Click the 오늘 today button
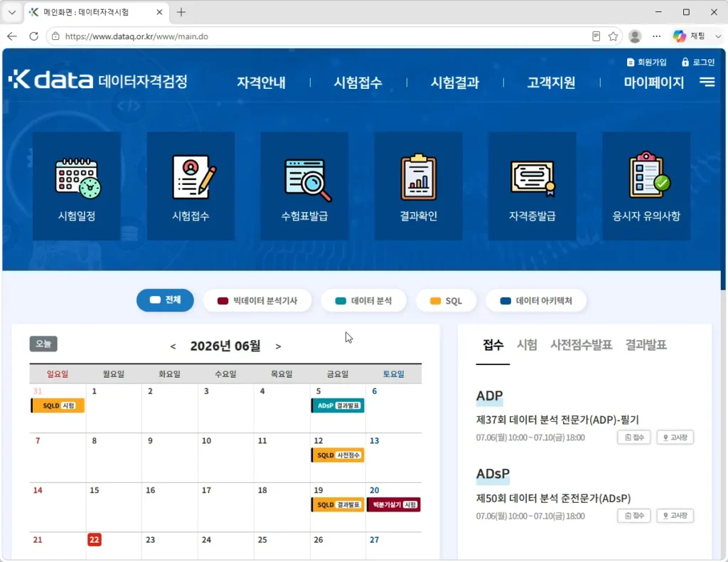 point(43,344)
